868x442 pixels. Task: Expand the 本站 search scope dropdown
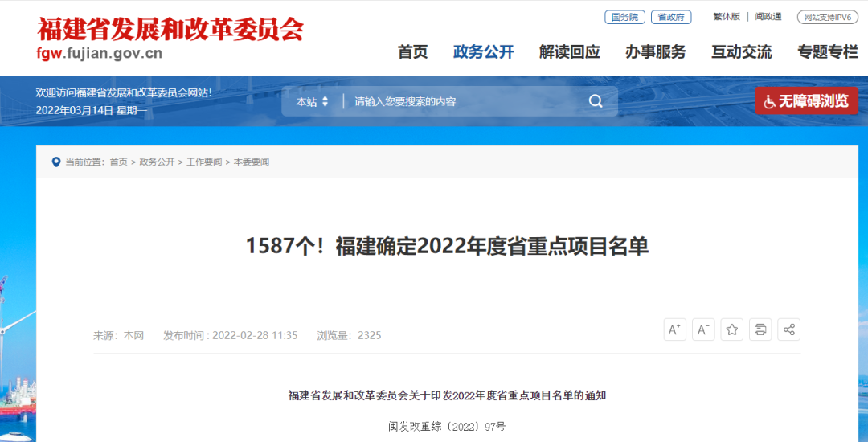pyautogui.click(x=312, y=102)
